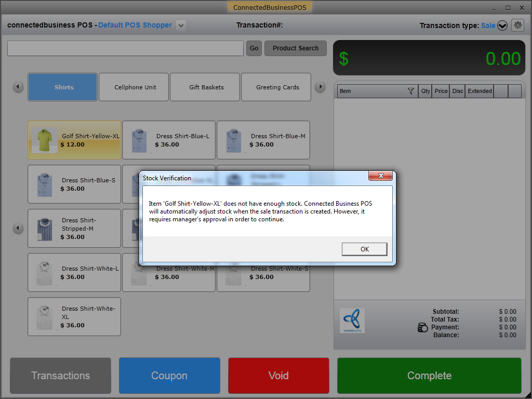532x399 pixels.
Task: Click the red Void button
Action: click(278, 376)
